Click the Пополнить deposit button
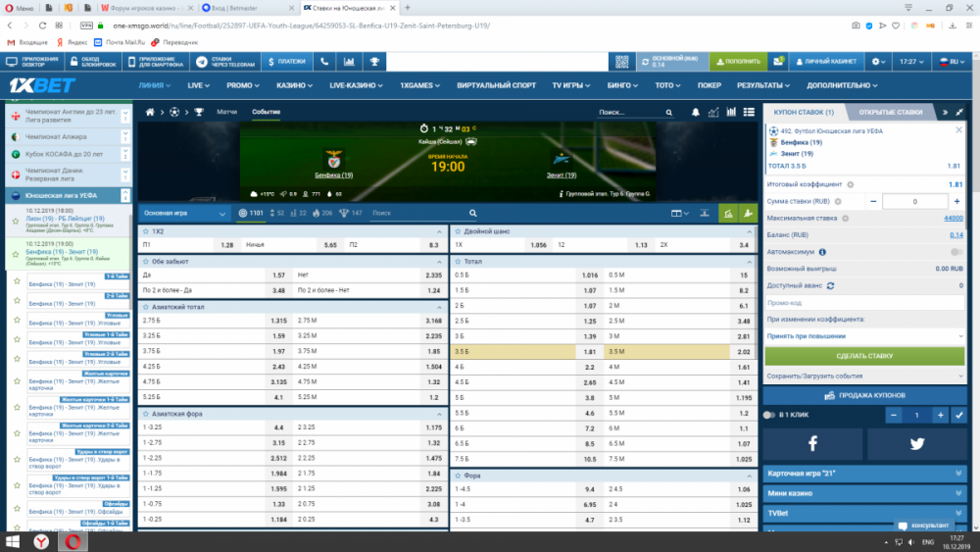 coord(738,61)
